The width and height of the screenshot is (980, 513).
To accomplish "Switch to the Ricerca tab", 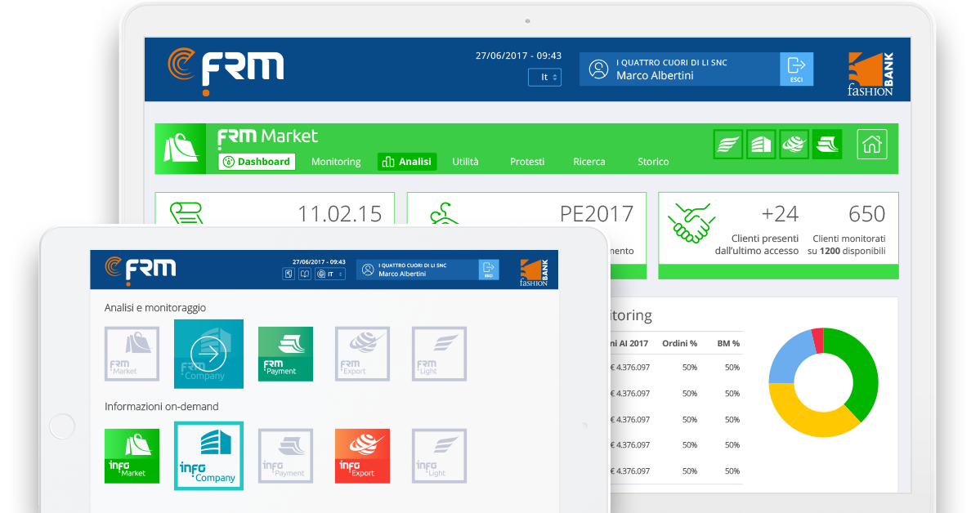I will tap(589, 162).
